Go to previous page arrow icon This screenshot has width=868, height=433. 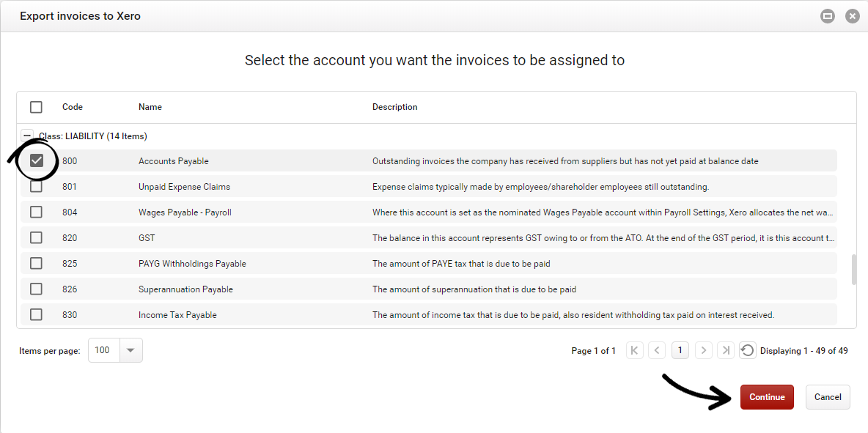[657, 351]
